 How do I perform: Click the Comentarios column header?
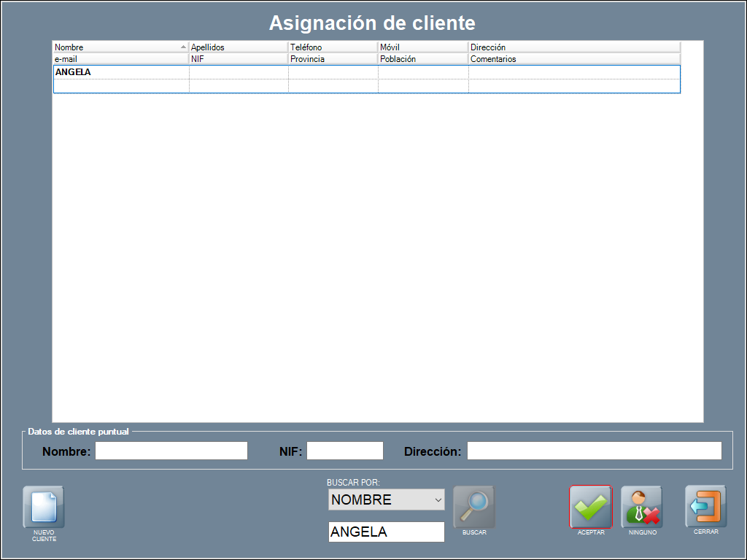(x=574, y=59)
